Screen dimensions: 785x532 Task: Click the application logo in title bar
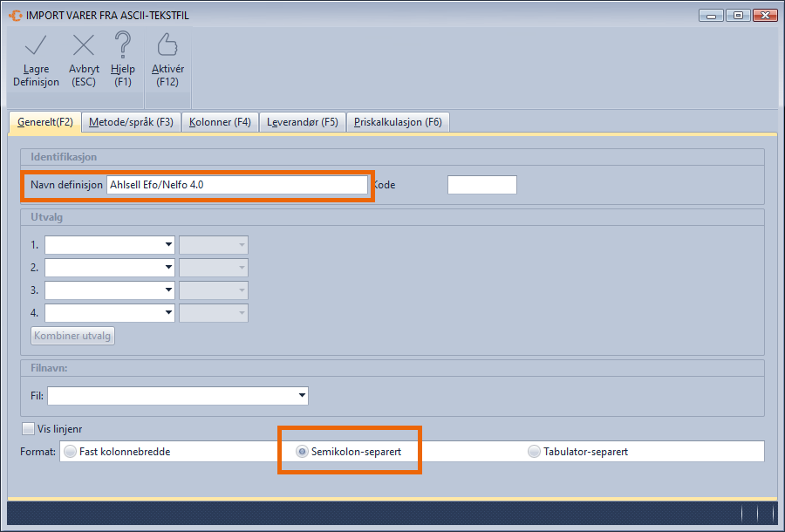(x=16, y=16)
